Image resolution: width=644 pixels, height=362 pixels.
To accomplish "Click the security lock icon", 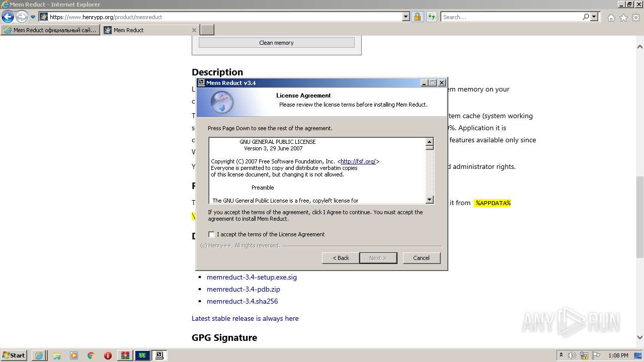I will point(417,17).
